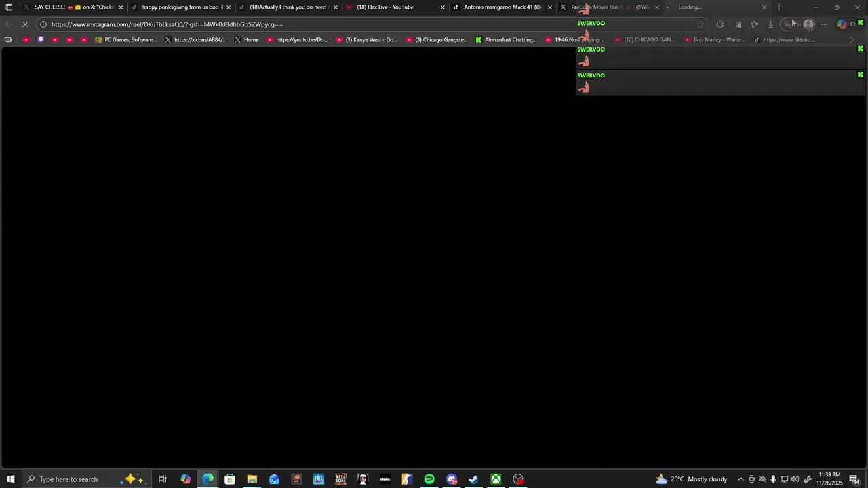Viewport: 868px width, 488px height.
Task: Open the weather widget showing 25°C
Action: [692, 479]
